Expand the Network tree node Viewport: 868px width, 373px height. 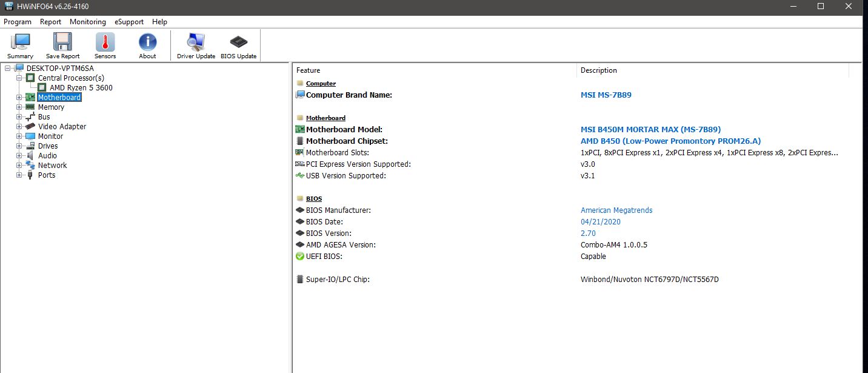pos(19,165)
